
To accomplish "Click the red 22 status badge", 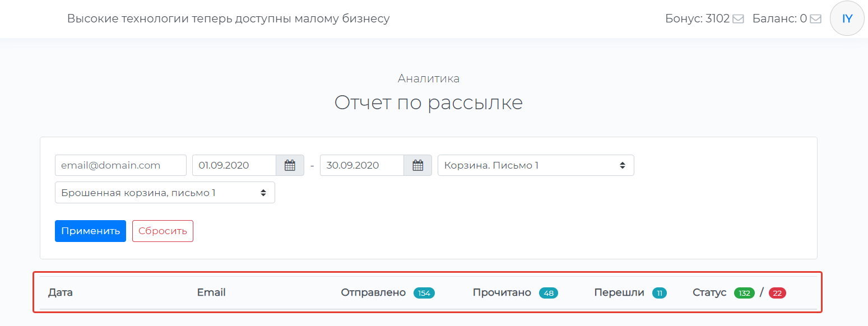I will pos(777,293).
